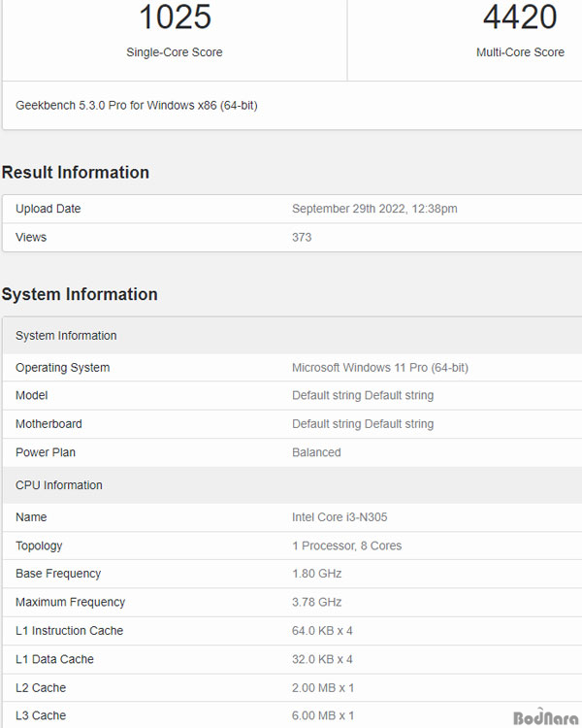Select the 4420 multi-core score value
Screen dimensions: 582x728
[x=520, y=17]
